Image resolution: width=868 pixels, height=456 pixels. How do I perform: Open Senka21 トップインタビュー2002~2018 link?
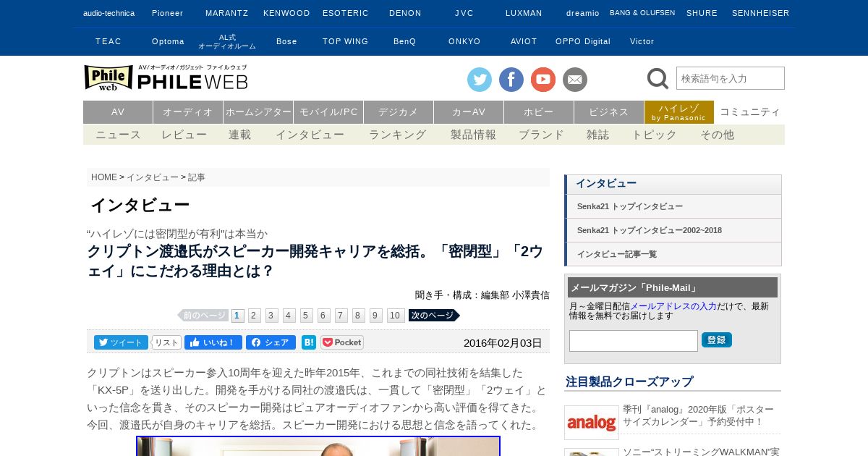[x=673, y=230]
